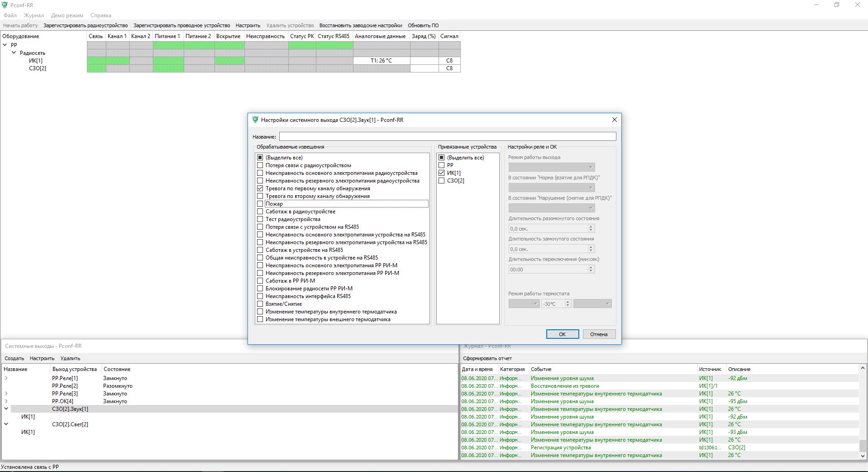Image resolution: width=868 pixels, height=472 pixels.
Task: Click the Отмена button
Action: [x=598, y=334]
